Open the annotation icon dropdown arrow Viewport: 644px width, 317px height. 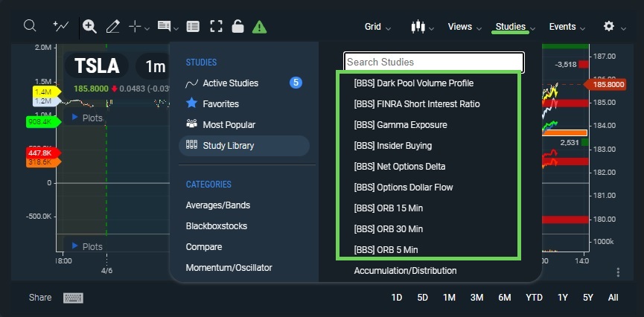tap(176, 28)
